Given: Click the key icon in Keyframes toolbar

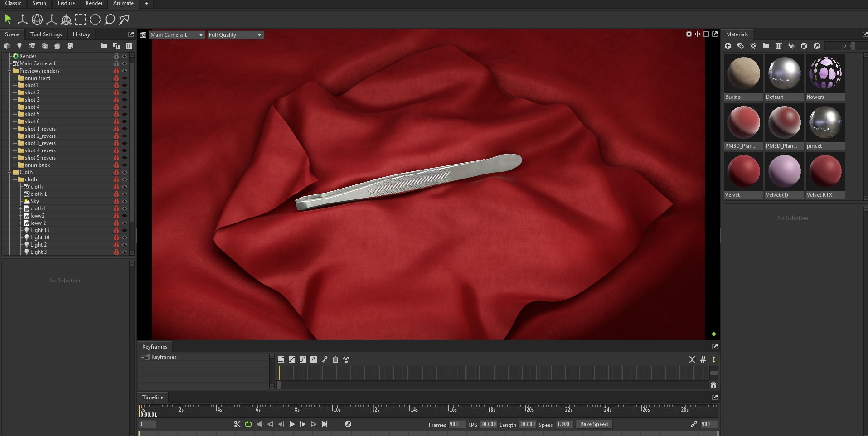Looking at the screenshot, I should pos(325,359).
